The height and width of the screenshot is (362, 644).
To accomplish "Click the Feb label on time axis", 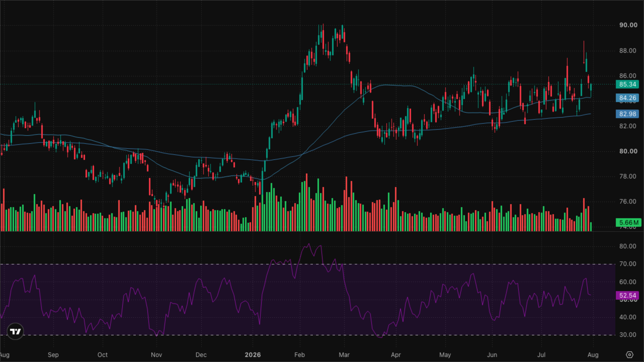I will (299, 355).
